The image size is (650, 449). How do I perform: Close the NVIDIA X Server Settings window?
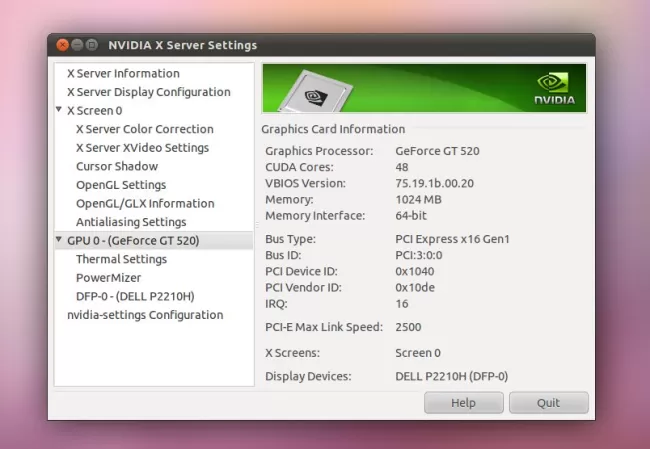(62, 45)
